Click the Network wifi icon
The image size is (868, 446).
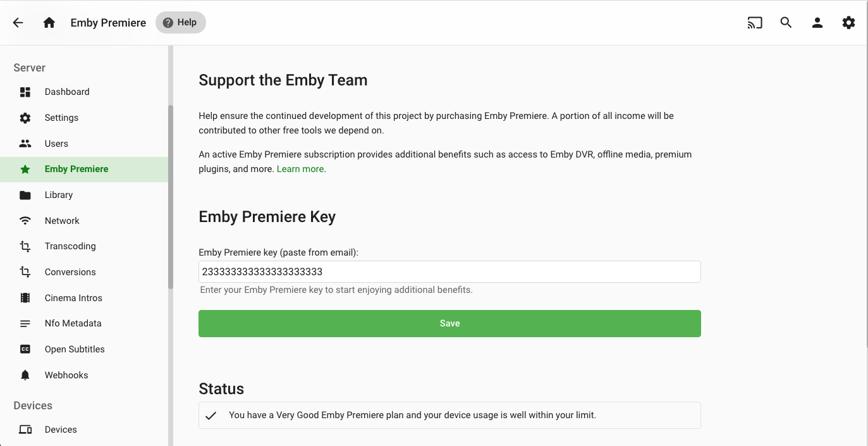(x=25, y=221)
